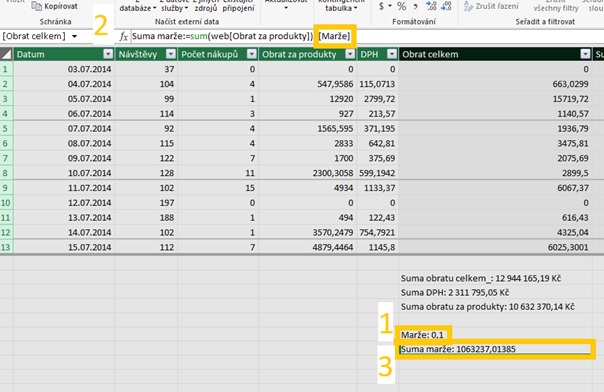Viewport: 604px width, 392px height.
Task: Click the Návštěvy cell with value 197
Action: click(x=146, y=203)
